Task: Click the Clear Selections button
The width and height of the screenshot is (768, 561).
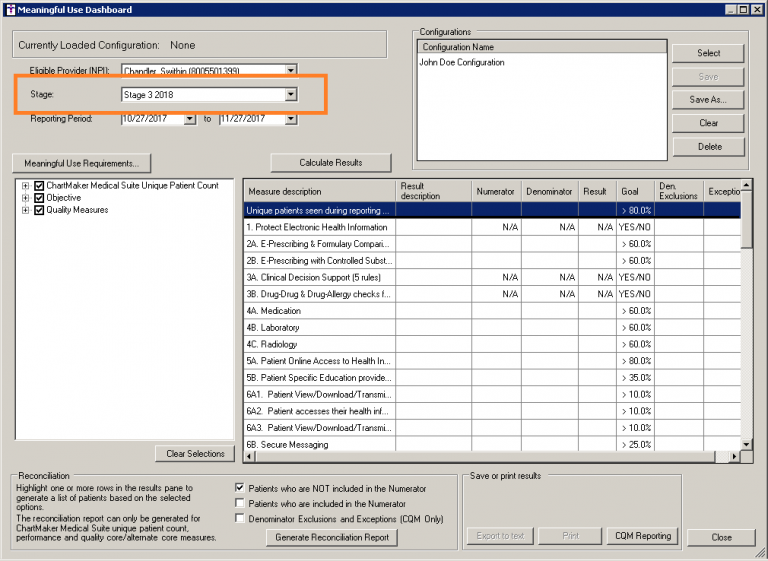Action: (x=195, y=454)
